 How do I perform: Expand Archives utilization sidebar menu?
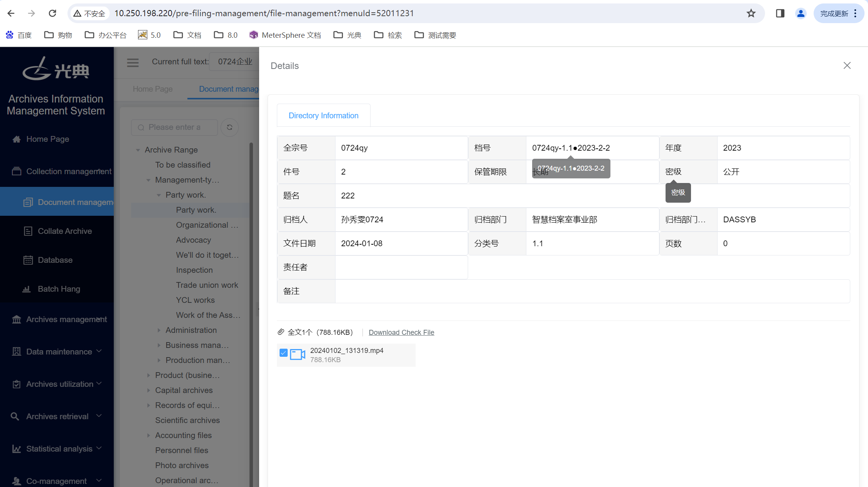(x=57, y=384)
